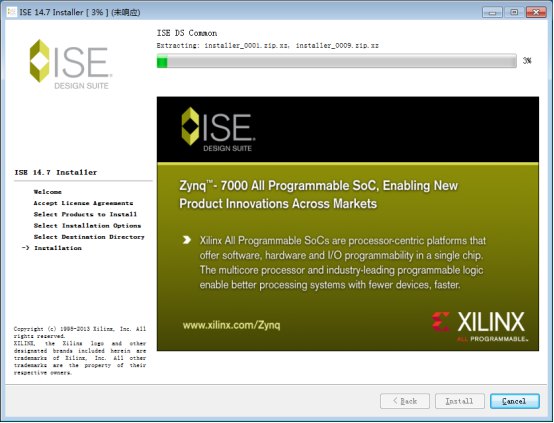Click the Zynq-7000 promotional banner headline
This screenshot has width=554, height=423.
(x=318, y=194)
